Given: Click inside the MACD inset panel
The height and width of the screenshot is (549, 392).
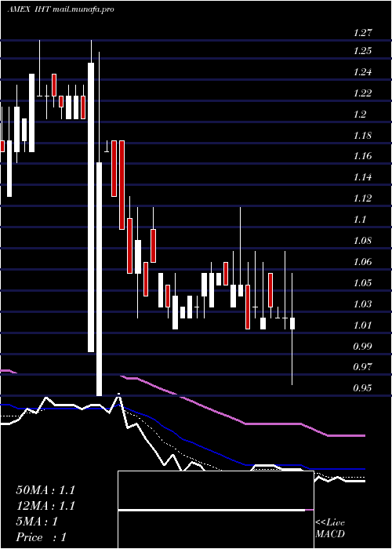Looking at the screenshot, I should point(216,510).
